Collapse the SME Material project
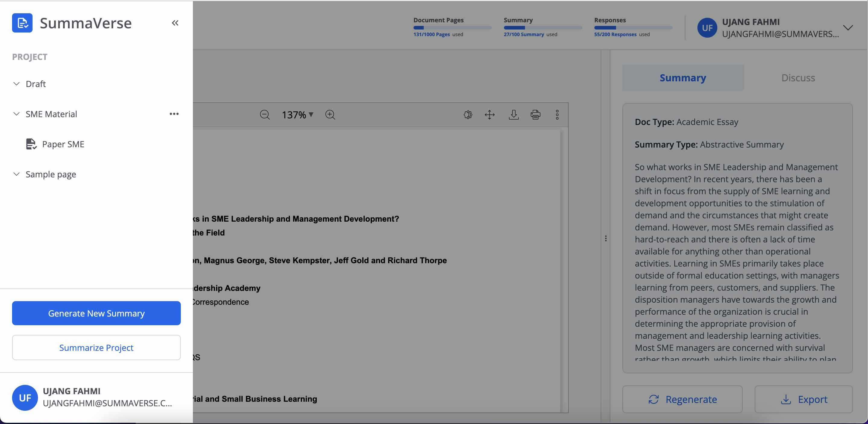Image resolution: width=868 pixels, height=424 pixels. pos(16,114)
